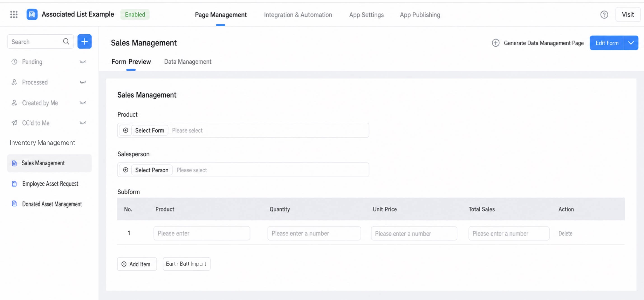Open the app launcher grid icon

(x=14, y=14)
